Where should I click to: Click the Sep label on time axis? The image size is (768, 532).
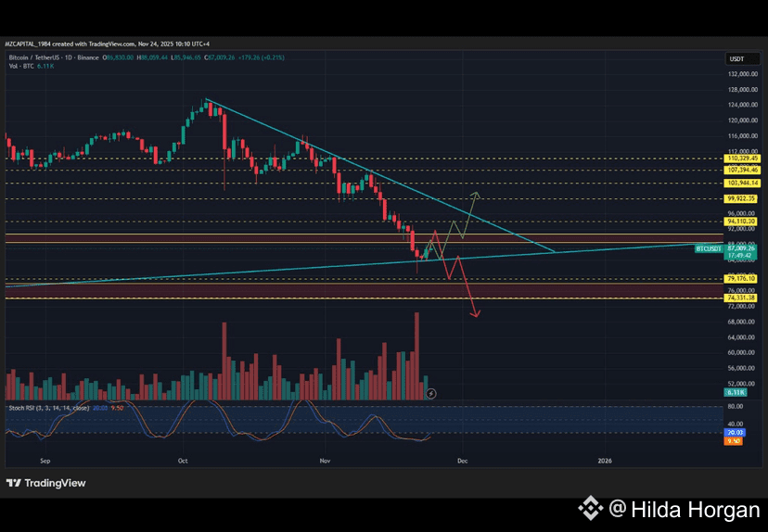[x=45, y=461]
